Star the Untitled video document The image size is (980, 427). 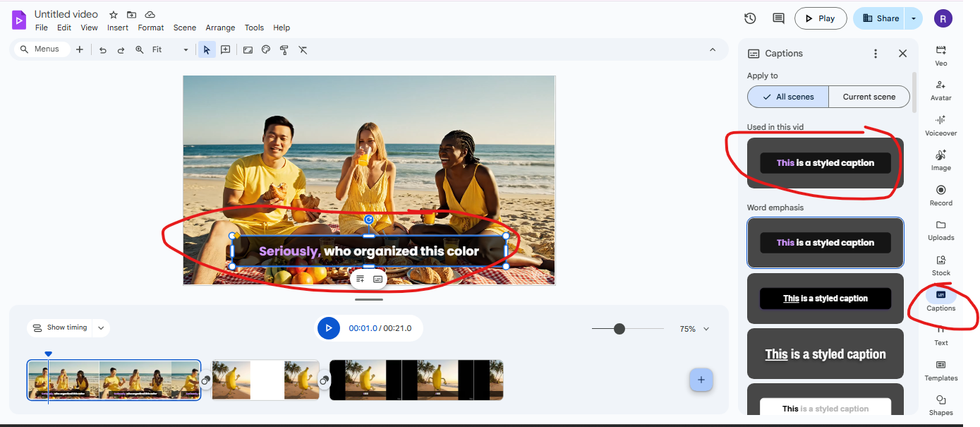[114, 15]
